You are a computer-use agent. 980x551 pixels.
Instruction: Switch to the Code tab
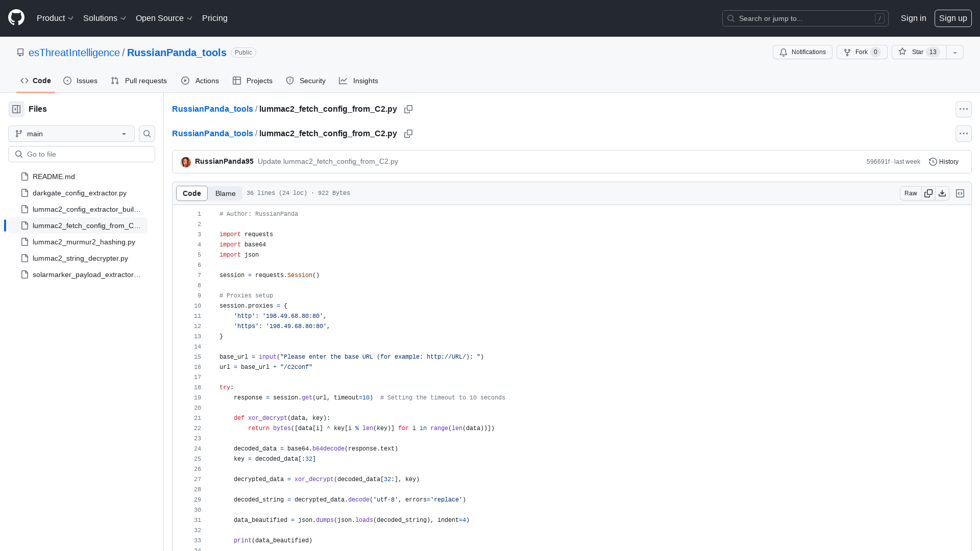[x=36, y=81]
